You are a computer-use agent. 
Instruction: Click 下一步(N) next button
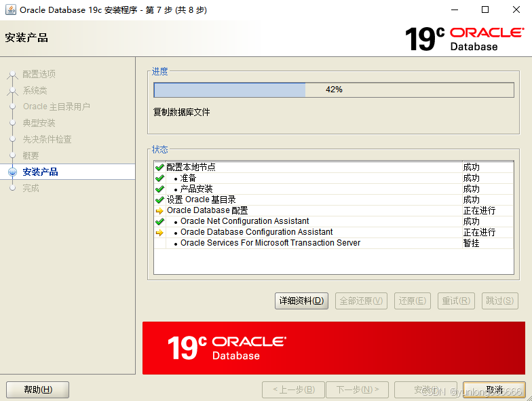click(357, 389)
